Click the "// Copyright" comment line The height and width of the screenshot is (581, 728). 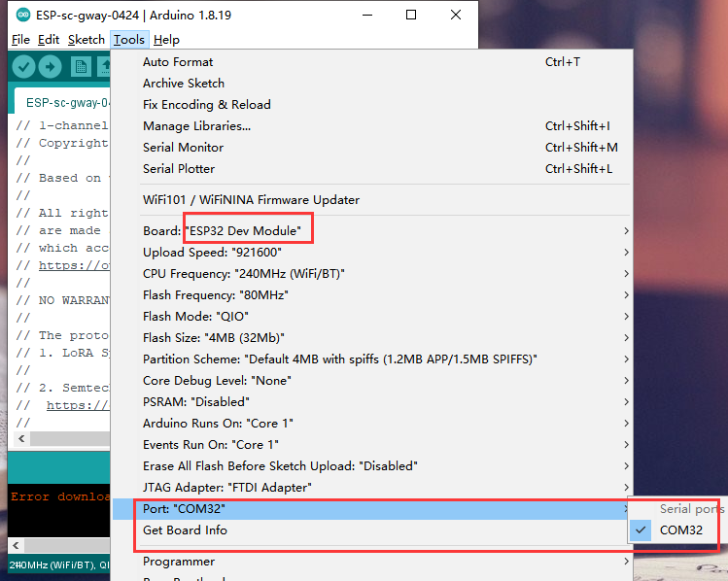62,143
